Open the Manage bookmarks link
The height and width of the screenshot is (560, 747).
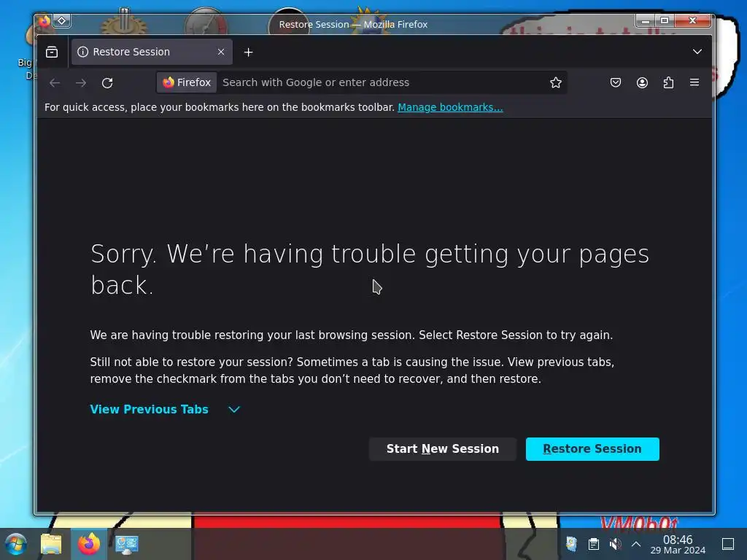click(x=450, y=107)
